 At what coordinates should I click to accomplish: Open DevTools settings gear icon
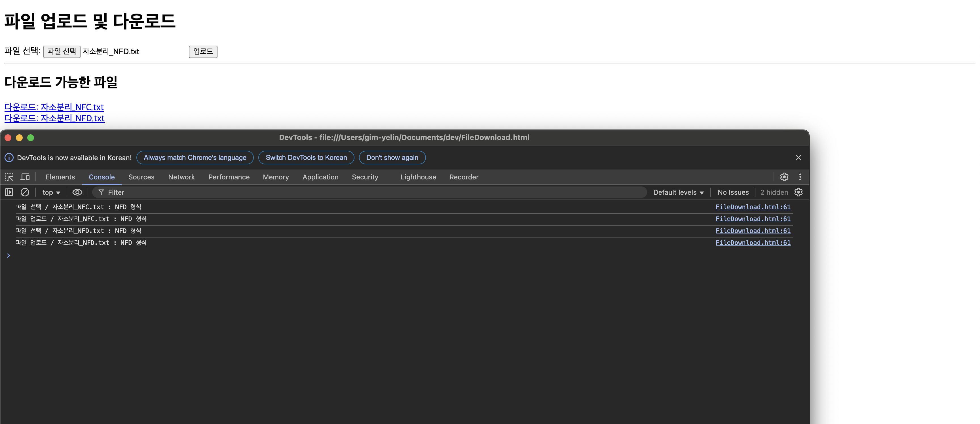pyautogui.click(x=784, y=177)
